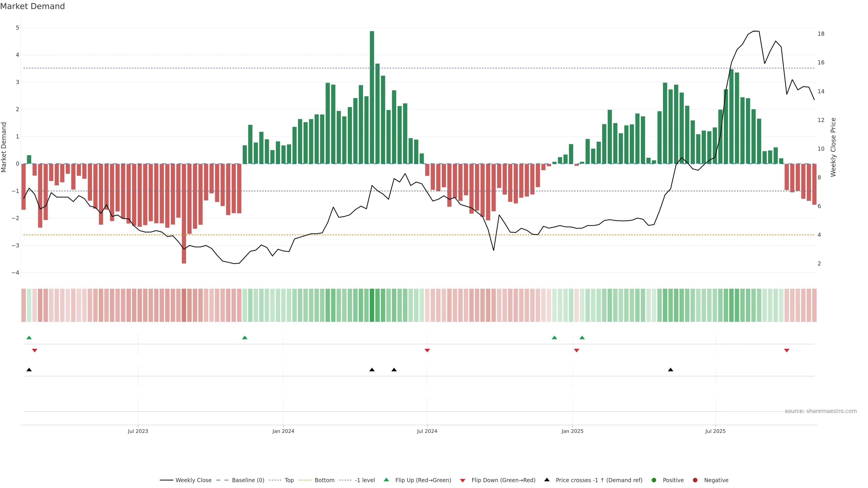Click the tallest green demand bar

coord(372,98)
